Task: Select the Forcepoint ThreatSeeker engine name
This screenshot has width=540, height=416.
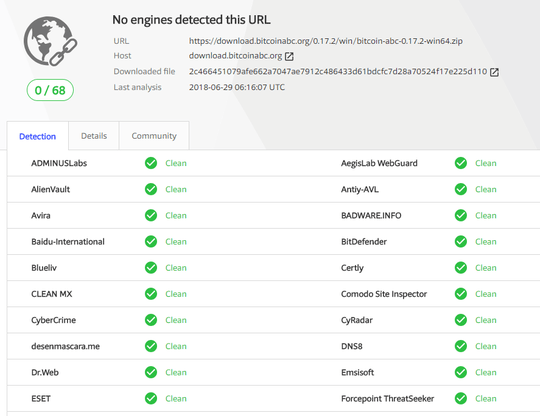Action: pos(387,399)
